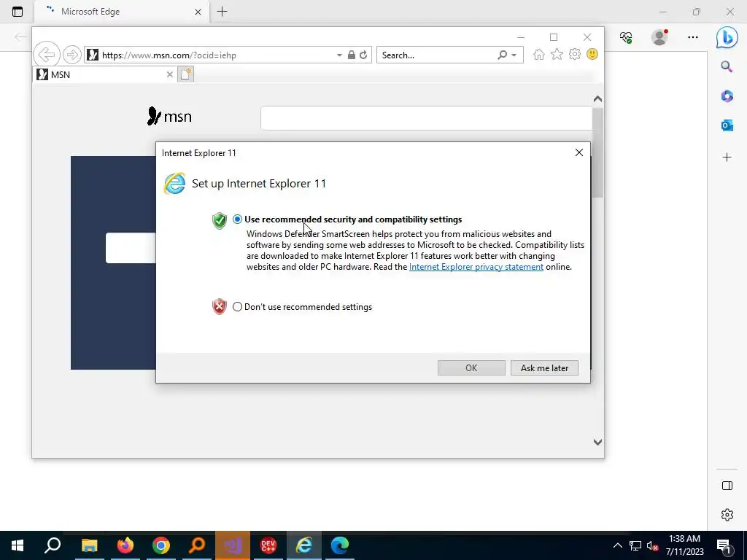This screenshot has width=747, height=560.
Task: Select Use recommended security and compatibility settings
Action: pyautogui.click(x=237, y=219)
